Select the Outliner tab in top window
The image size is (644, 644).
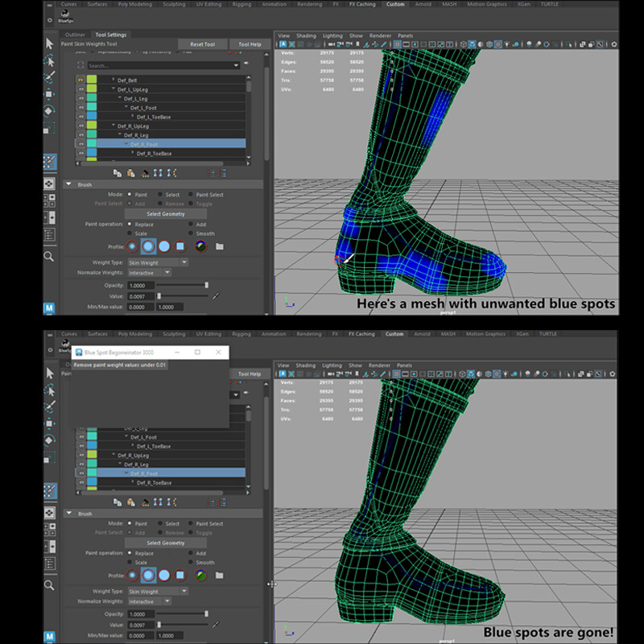[x=75, y=35]
